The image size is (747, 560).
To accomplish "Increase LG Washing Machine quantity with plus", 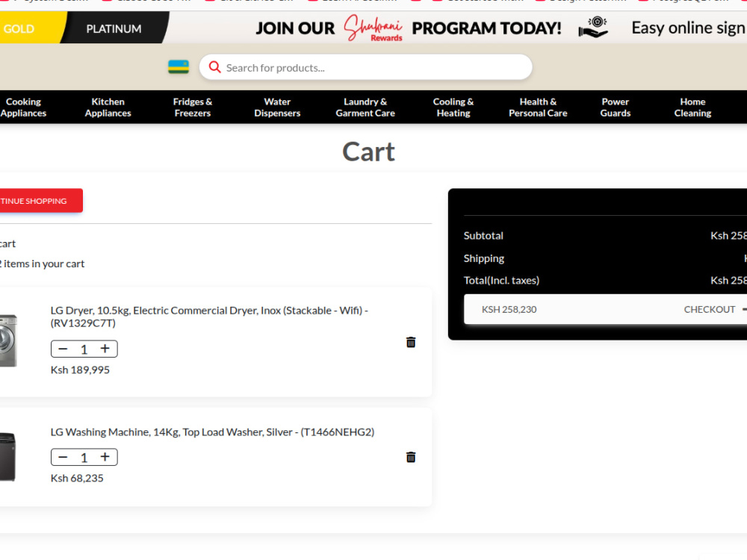I will 105,457.
